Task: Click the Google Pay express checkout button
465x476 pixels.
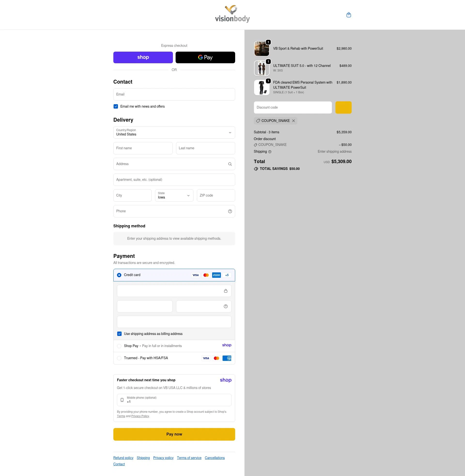Action: click(205, 57)
